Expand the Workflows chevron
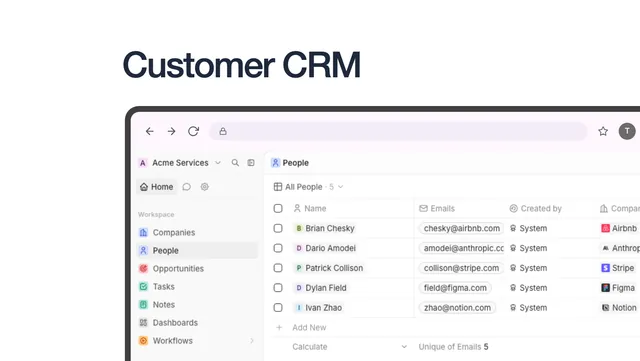The width and height of the screenshot is (640, 361). (252, 341)
